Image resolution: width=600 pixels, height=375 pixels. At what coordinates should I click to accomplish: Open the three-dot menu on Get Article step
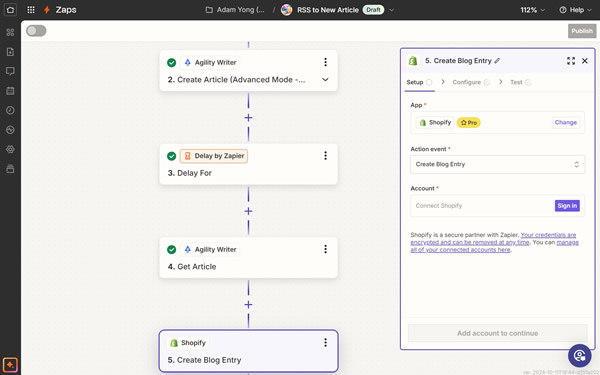coord(325,249)
